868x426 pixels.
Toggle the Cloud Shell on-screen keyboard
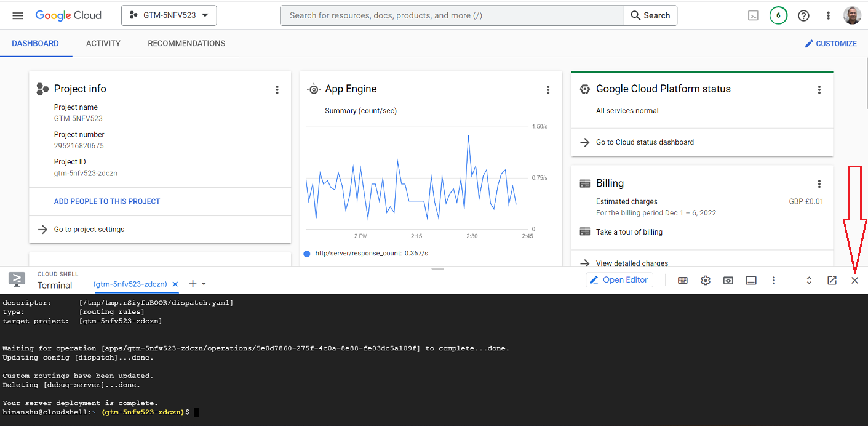(x=682, y=281)
